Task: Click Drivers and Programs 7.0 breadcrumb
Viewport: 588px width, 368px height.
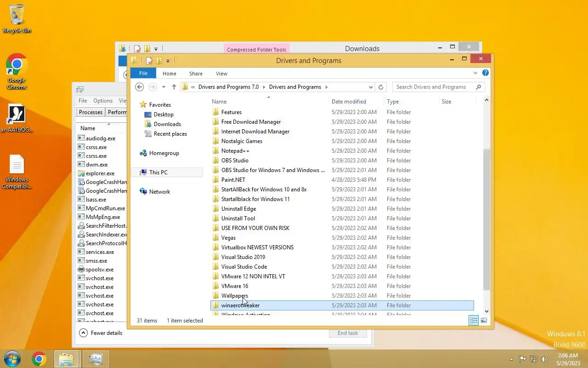Action: click(228, 87)
